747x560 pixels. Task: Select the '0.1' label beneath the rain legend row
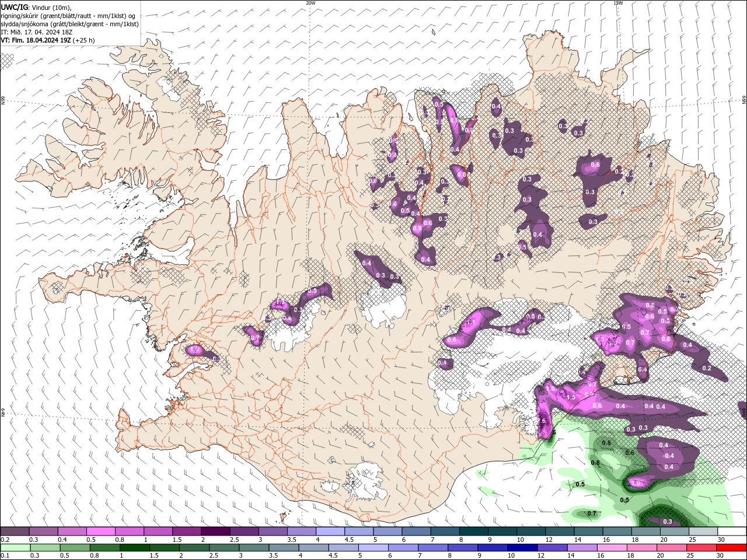[x=5, y=556]
